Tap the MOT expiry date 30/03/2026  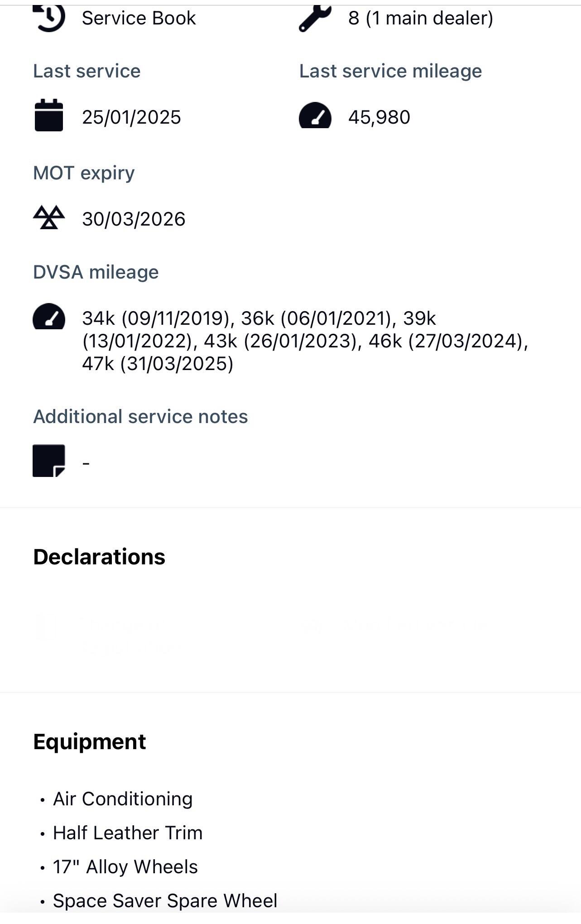(134, 219)
